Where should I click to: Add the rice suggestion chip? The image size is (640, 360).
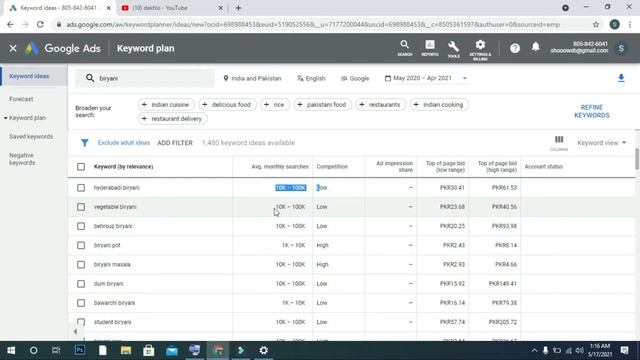(x=275, y=105)
